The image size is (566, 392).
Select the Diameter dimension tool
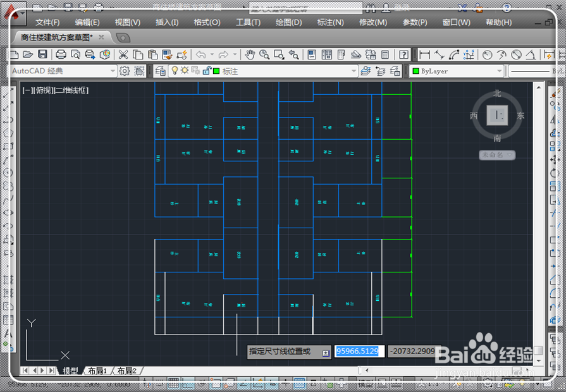point(517,55)
